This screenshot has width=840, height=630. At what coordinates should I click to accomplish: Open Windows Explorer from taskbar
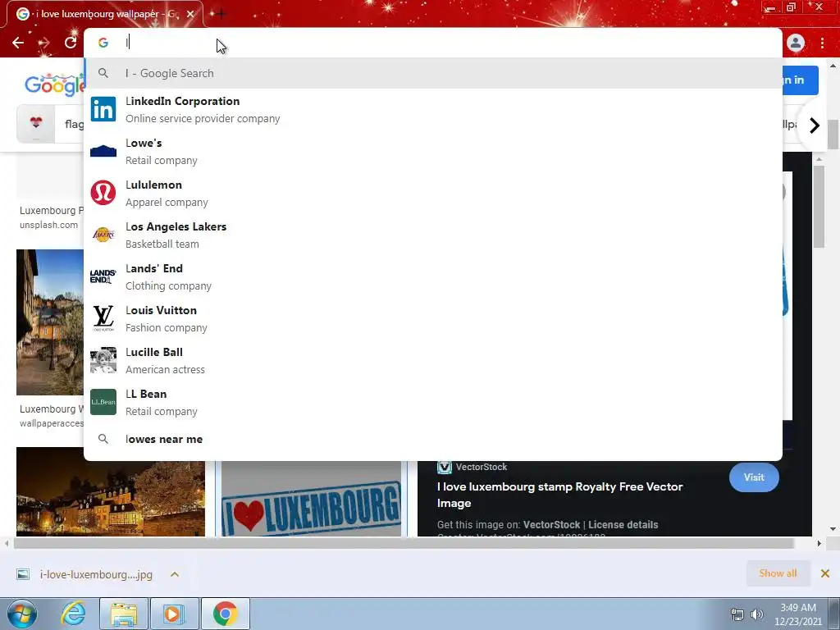pos(124,614)
